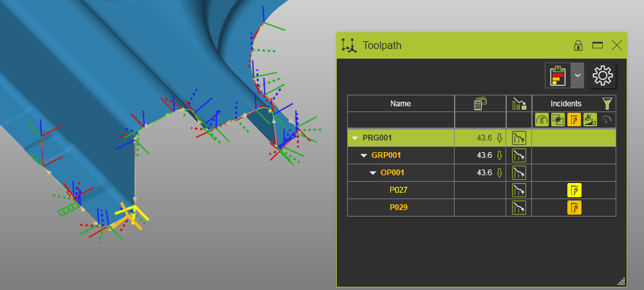The height and width of the screenshot is (290, 644).
Task: Enable the greyed-out gauge incident filter
Action: (606, 120)
